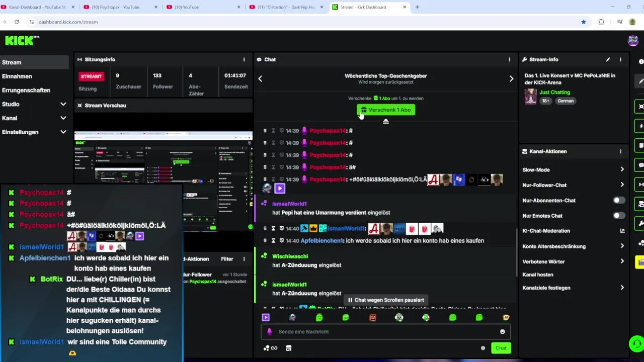Click ban shield icon on Apfelbienchen1 message
644x362 pixels.
pyautogui.click(x=282, y=241)
